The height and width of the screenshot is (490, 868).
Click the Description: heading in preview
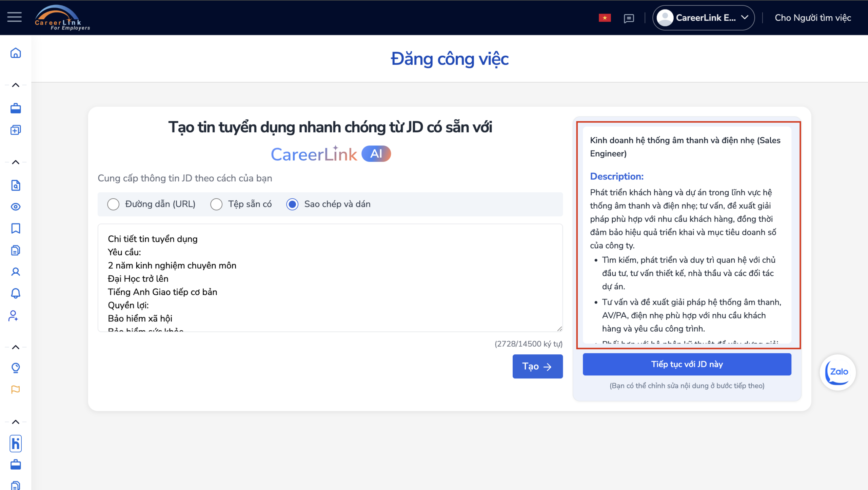point(617,176)
